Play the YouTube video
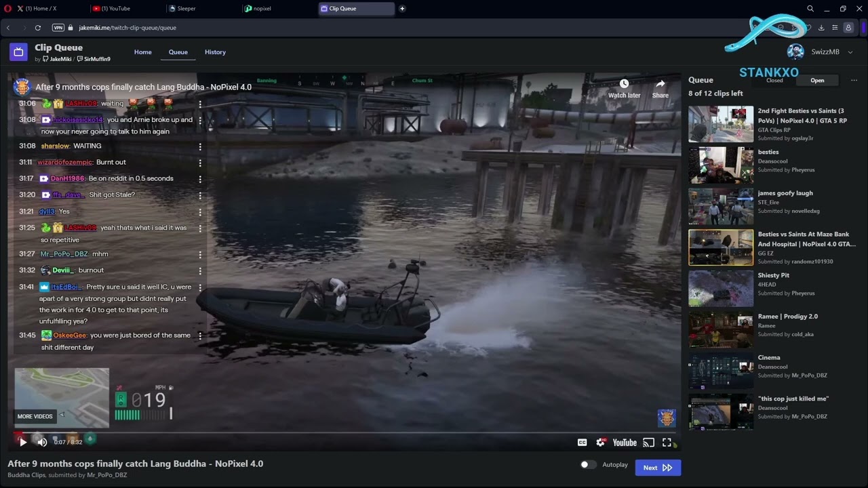Screen dimensions: 868x488 (x=22, y=442)
